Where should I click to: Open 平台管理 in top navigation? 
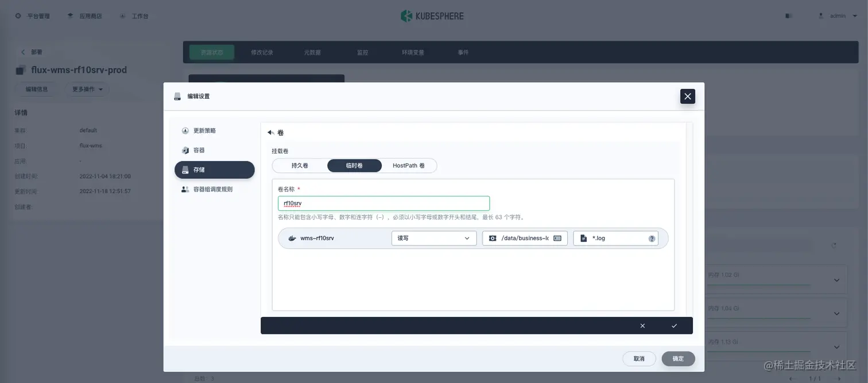[33, 16]
